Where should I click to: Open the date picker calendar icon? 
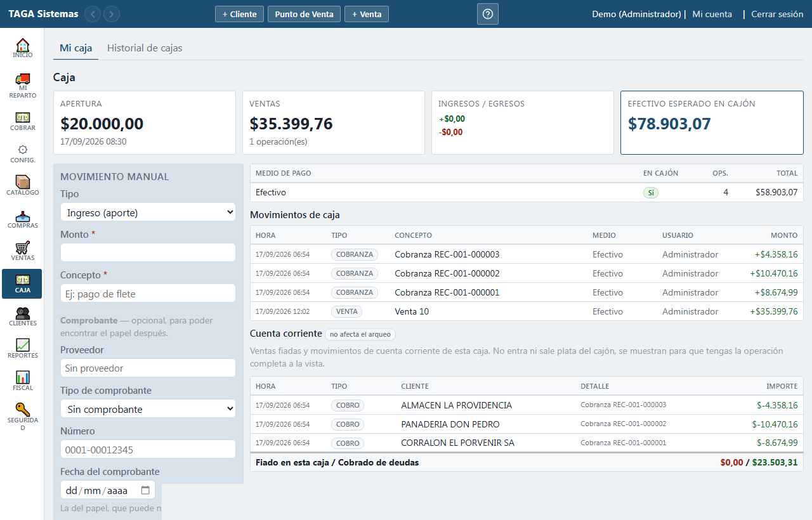(x=145, y=490)
